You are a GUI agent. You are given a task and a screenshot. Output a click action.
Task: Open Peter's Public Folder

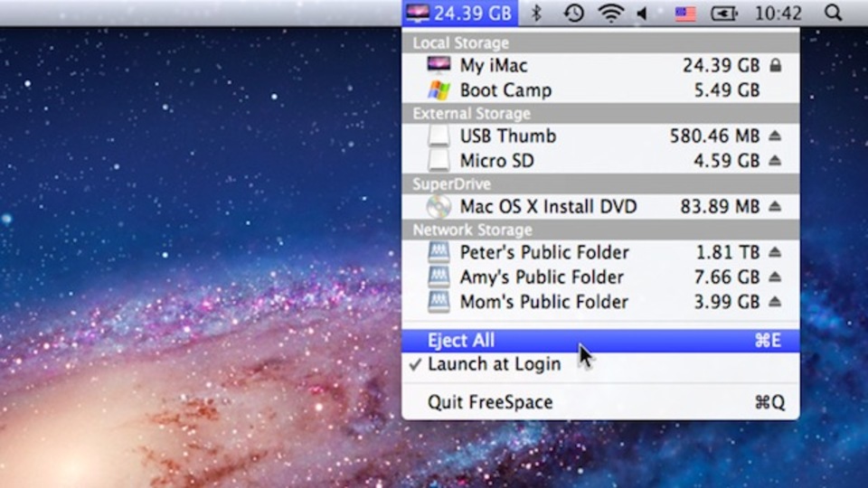click(x=600, y=252)
